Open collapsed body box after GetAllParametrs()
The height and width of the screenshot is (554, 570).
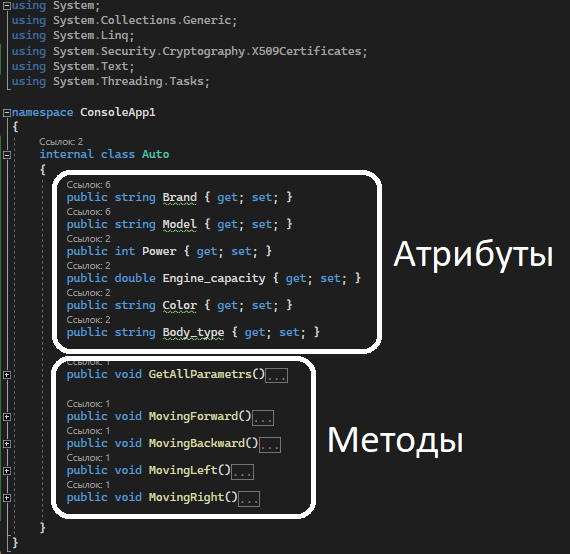coord(277,376)
